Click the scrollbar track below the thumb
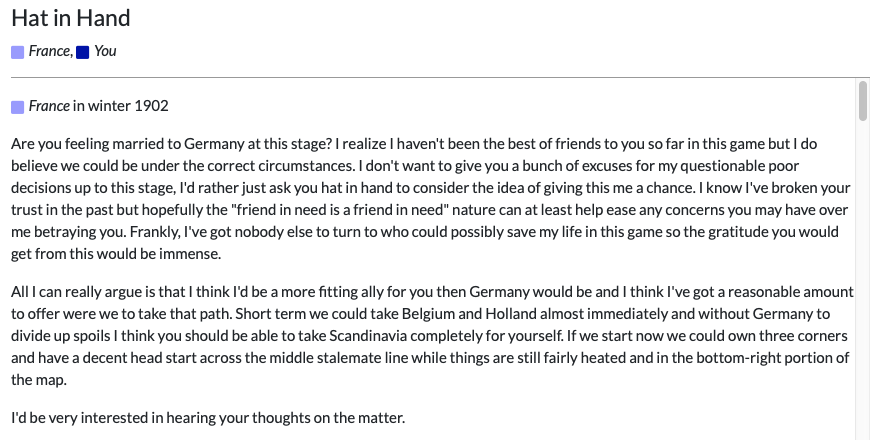 coord(862,278)
